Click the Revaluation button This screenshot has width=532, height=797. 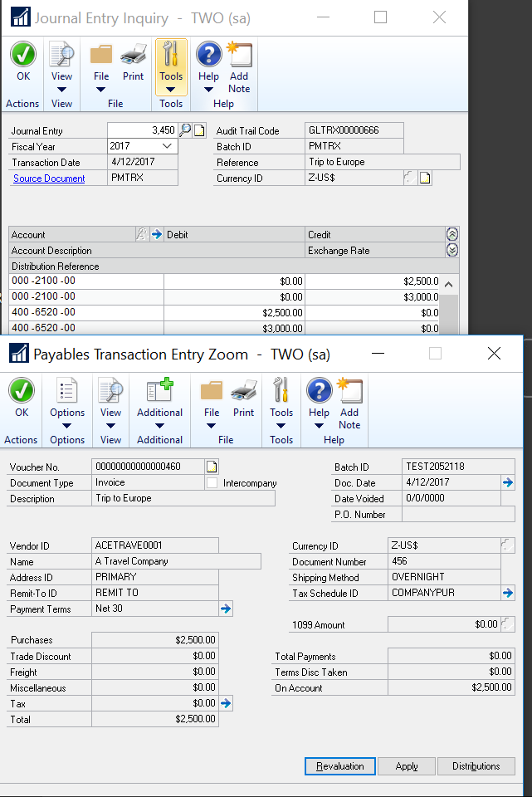coord(339,766)
